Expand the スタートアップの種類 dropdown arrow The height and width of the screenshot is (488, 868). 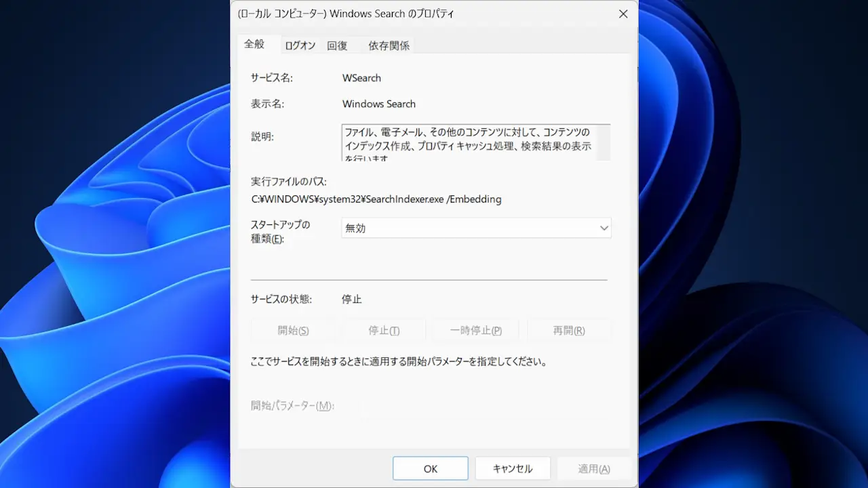pyautogui.click(x=604, y=228)
